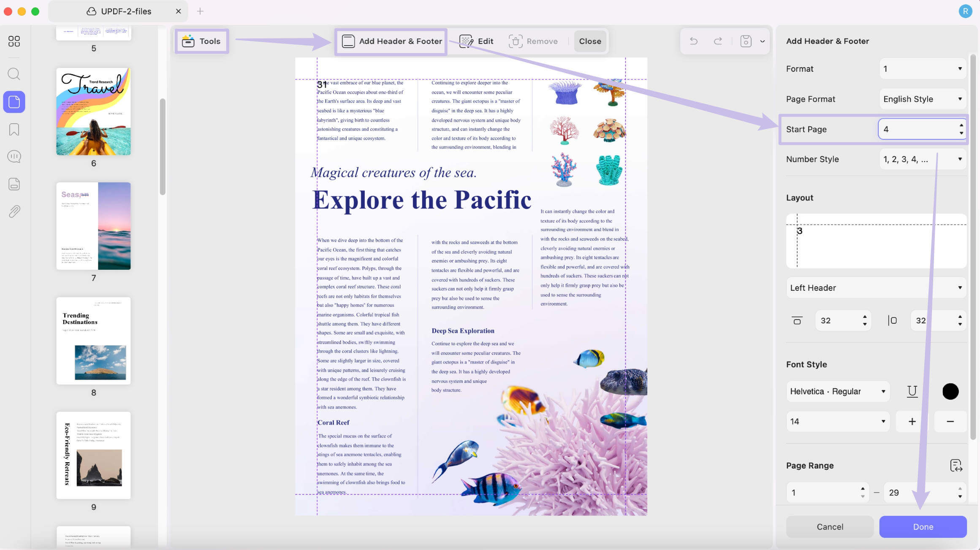Select Edit header and footer
980x550 pixels.
[x=476, y=41]
